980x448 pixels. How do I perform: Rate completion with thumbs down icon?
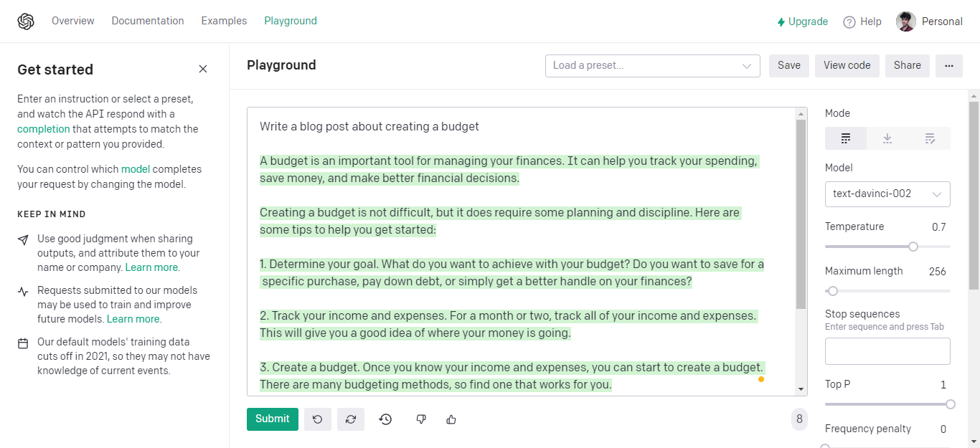click(421, 419)
